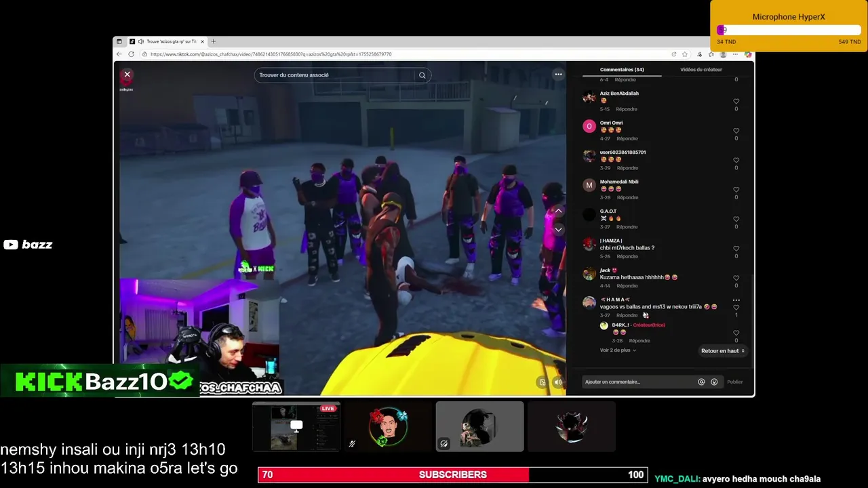Click the Microphone HyperX donation progress bar
The image size is (868, 488).
pos(789,30)
